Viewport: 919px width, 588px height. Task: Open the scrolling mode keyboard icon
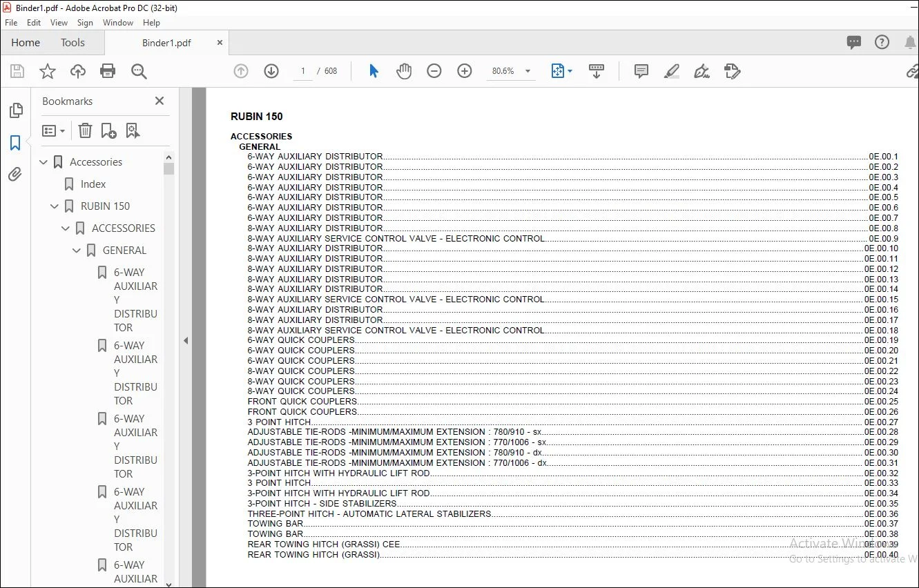[x=597, y=71]
